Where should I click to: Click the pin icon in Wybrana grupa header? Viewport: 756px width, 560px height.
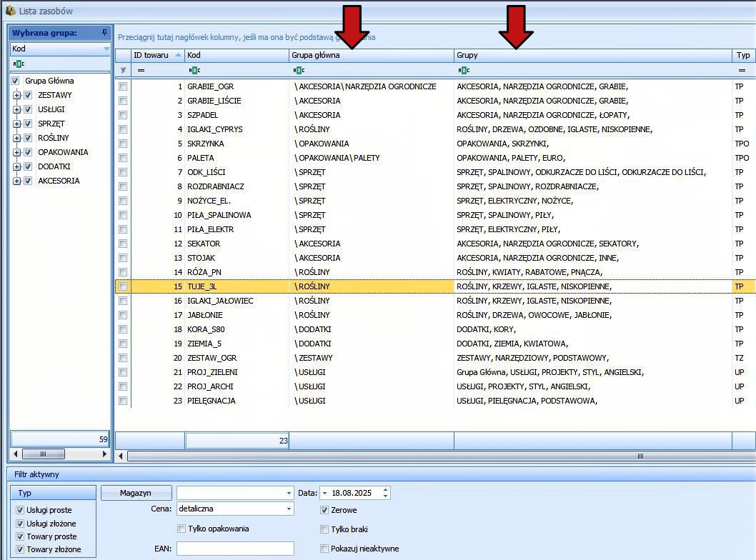104,33
